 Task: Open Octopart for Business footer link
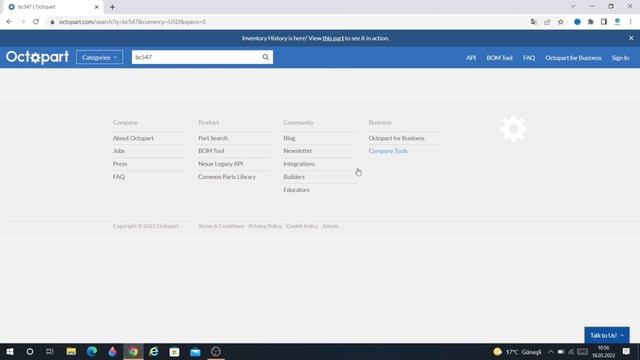pos(396,138)
